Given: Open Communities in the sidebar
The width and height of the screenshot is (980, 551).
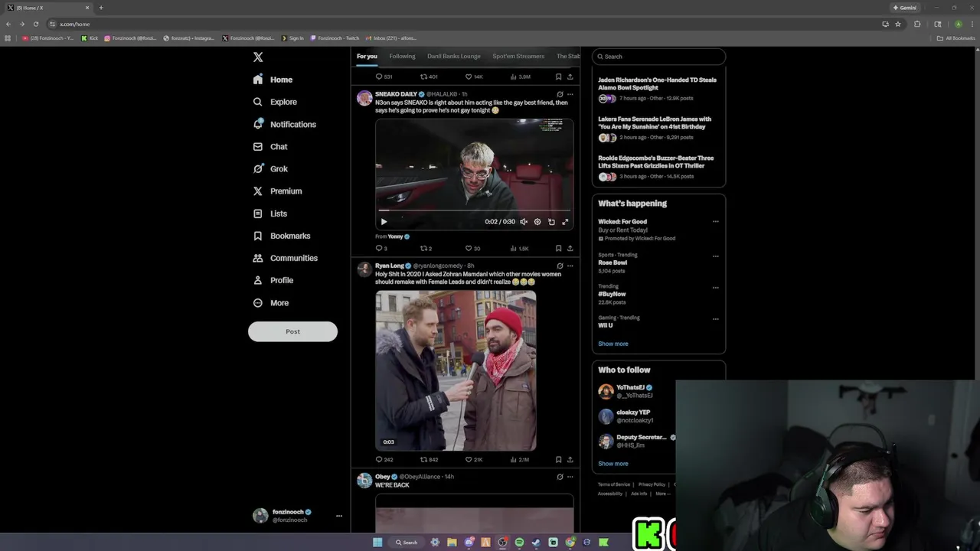Looking at the screenshot, I should pyautogui.click(x=285, y=258).
